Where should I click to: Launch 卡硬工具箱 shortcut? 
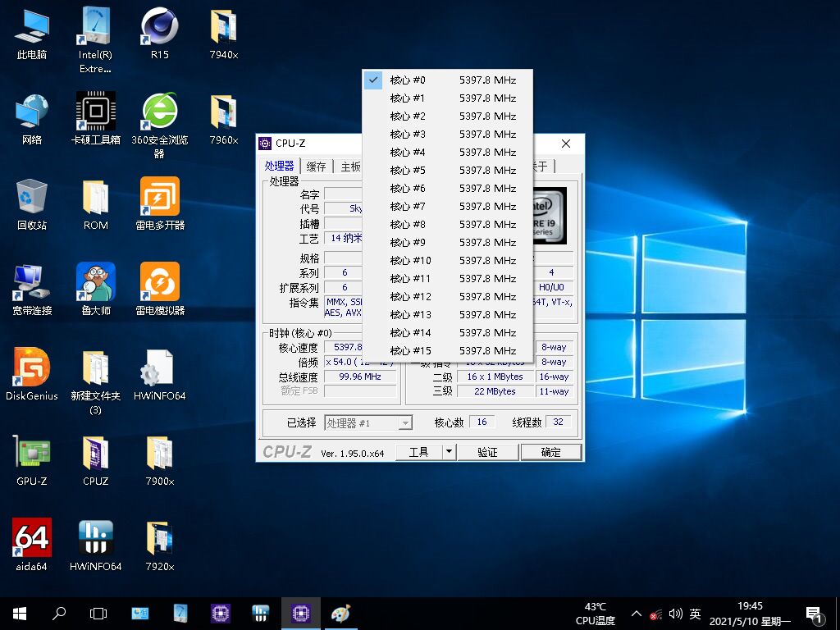click(95, 119)
